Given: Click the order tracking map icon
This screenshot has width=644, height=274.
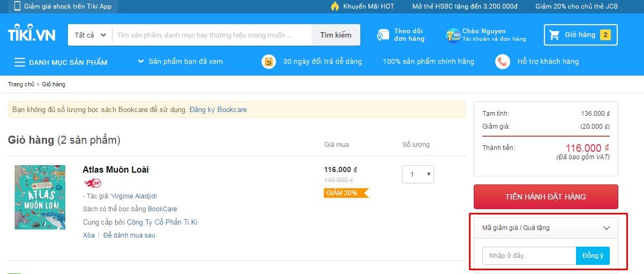Looking at the screenshot, I should [382, 35].
